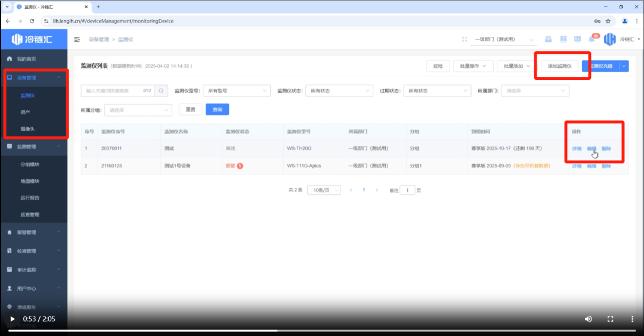The image size is (644, 336).
Task: Expand the 审计追踪 sidebar section
Action: click(34, 269)
